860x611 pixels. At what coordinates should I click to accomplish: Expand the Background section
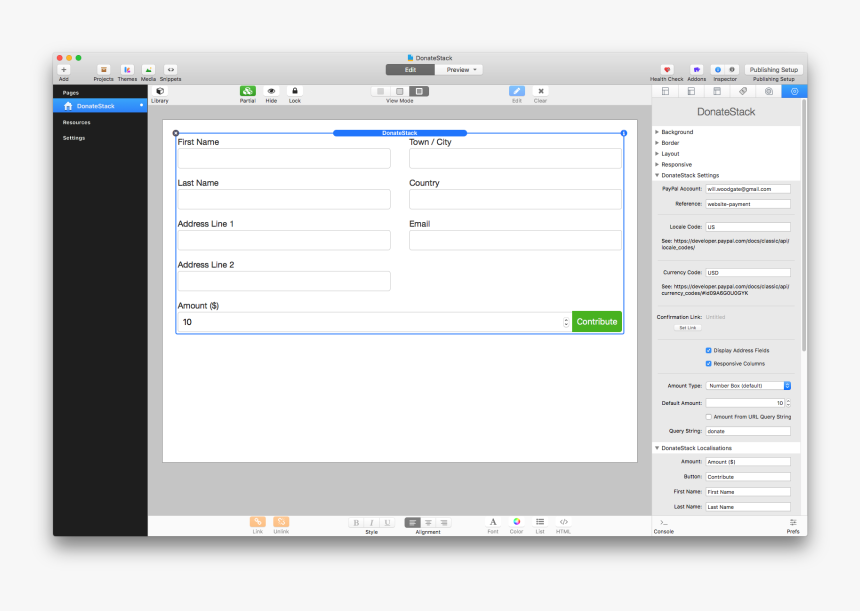click(x=657, y=132)
